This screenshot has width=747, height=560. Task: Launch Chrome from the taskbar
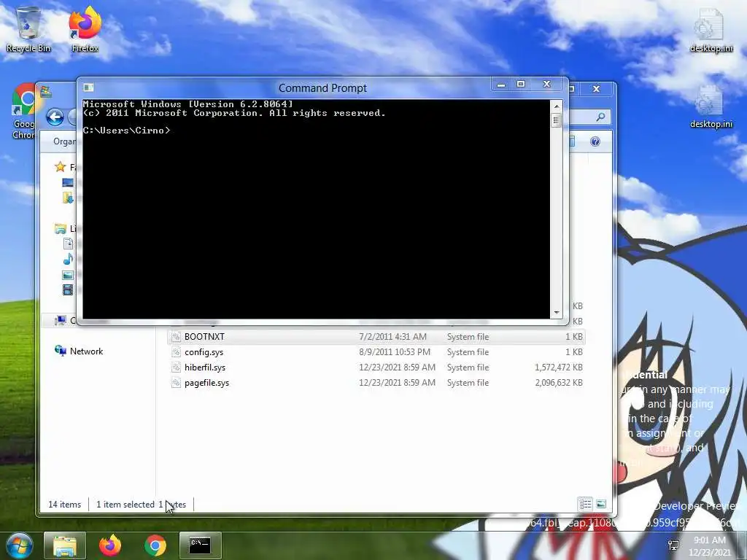155,545
